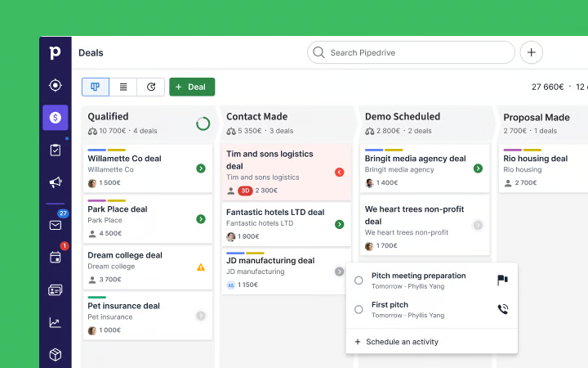Open Mail inbox icon with 27 badge
This screenshot has height=368, width=588.
(56, 225)
